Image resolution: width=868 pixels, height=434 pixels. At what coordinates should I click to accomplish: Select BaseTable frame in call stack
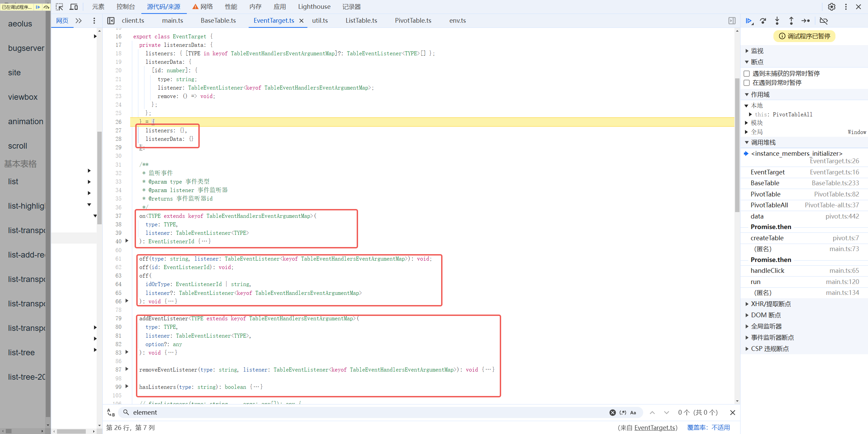coord(765,183)
